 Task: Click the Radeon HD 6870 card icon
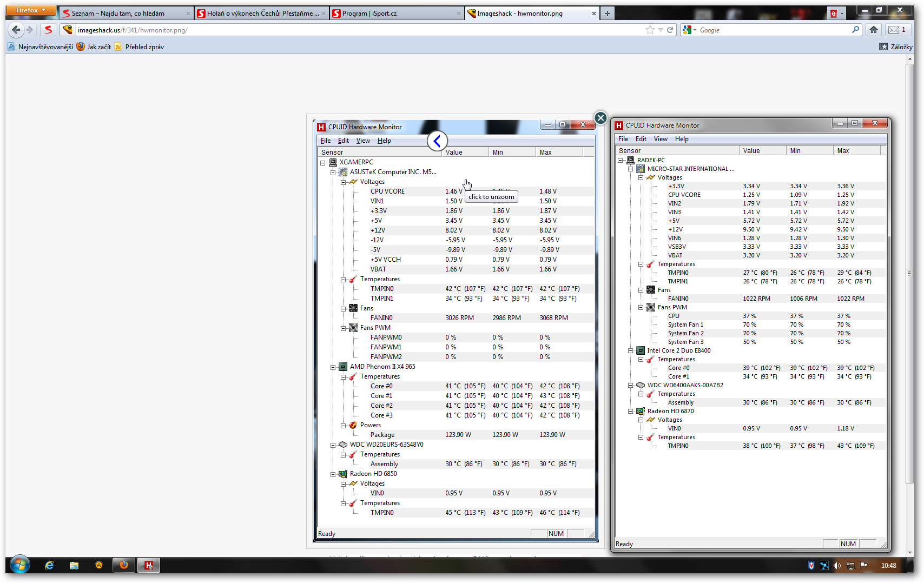point(641,411)
